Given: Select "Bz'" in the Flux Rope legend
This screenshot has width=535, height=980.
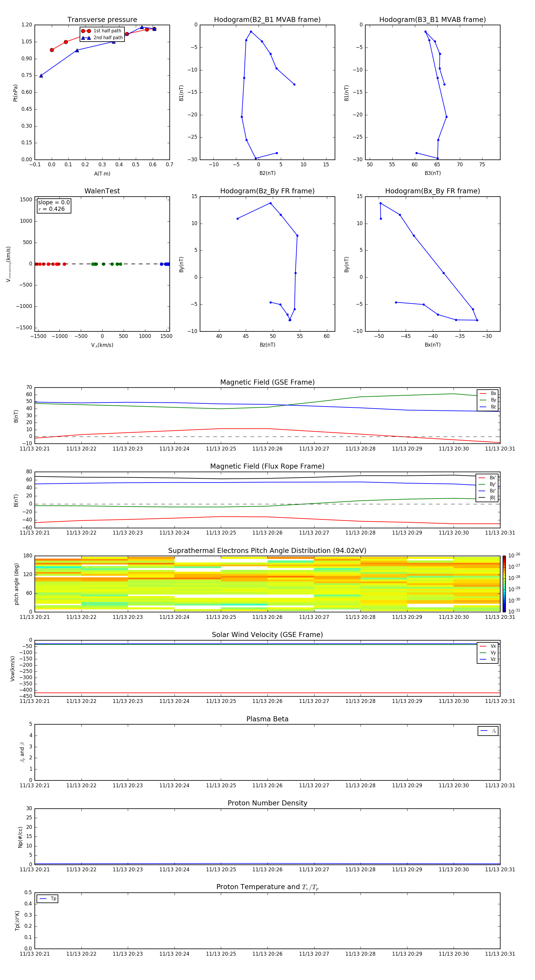Looking at the screenshot, I should pos(487,491).
